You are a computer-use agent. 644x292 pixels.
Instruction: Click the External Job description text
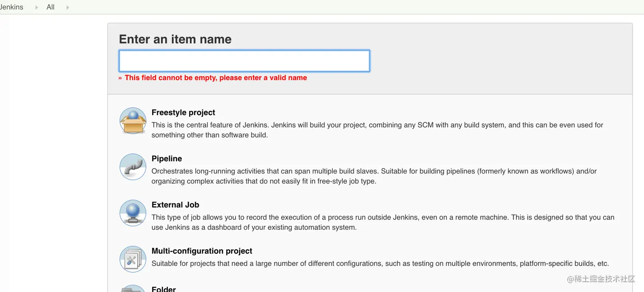pos(383,222)
